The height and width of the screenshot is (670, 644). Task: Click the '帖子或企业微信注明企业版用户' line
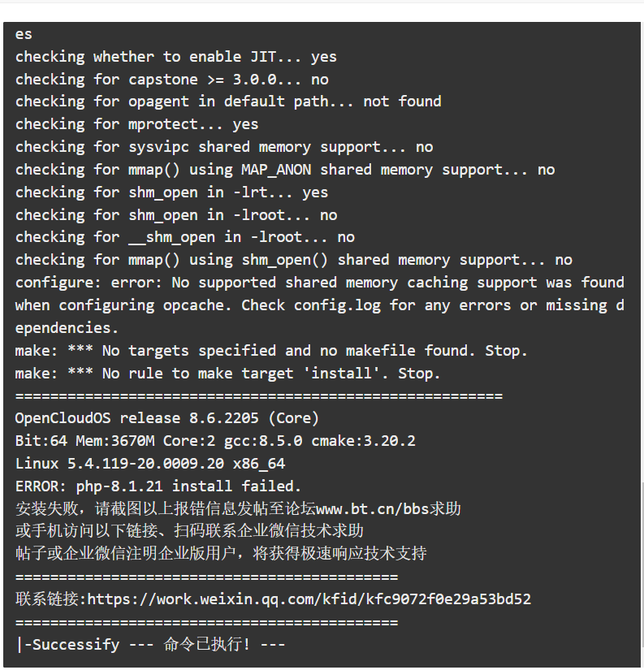coord(221,553)
